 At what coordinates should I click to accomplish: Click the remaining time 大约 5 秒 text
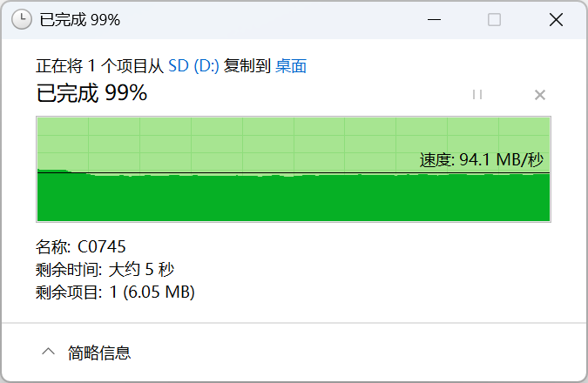pos(141,270)
